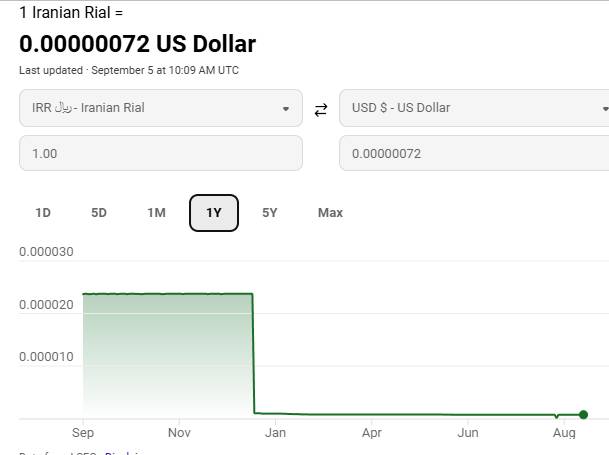Click the small dip near Aug on chart
Image resolution: width=609 pixels, height=455 pixels.
tap(557, 416)
